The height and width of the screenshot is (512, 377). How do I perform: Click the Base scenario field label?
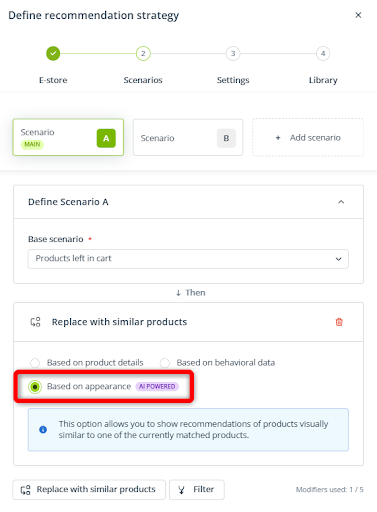coord(56,239)
